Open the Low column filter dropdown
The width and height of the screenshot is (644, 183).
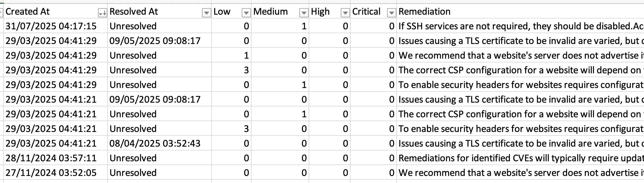coord(246,12)
